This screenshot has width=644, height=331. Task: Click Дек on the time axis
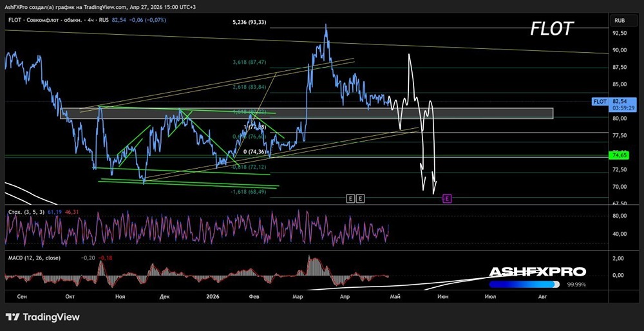tap(165, 296)
